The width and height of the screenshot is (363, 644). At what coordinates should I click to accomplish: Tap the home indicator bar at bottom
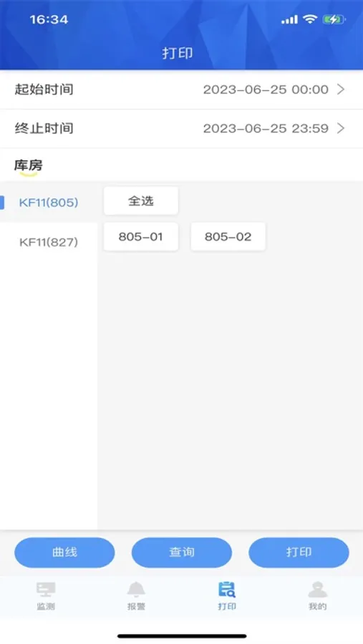pos(182,636)
